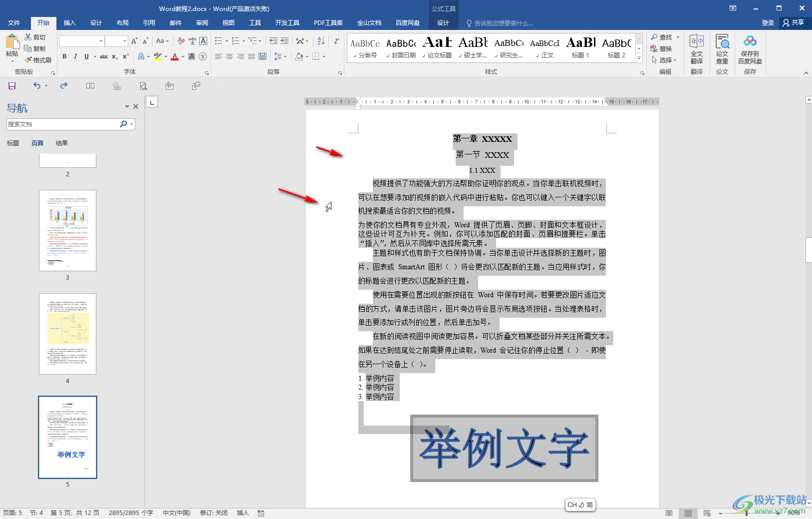Toggle Justify alignment
812x519 pixels.
252,56
